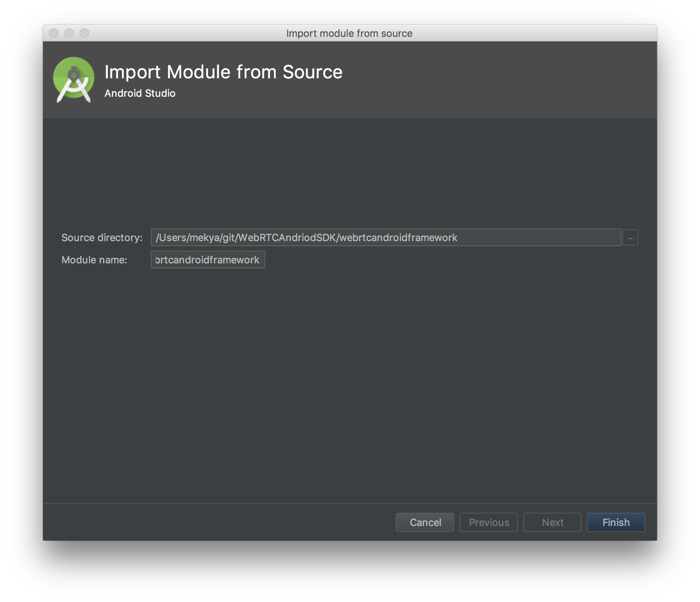
Task: Confirm the import by pressing Finish
Action: click(x=616, y=522)
